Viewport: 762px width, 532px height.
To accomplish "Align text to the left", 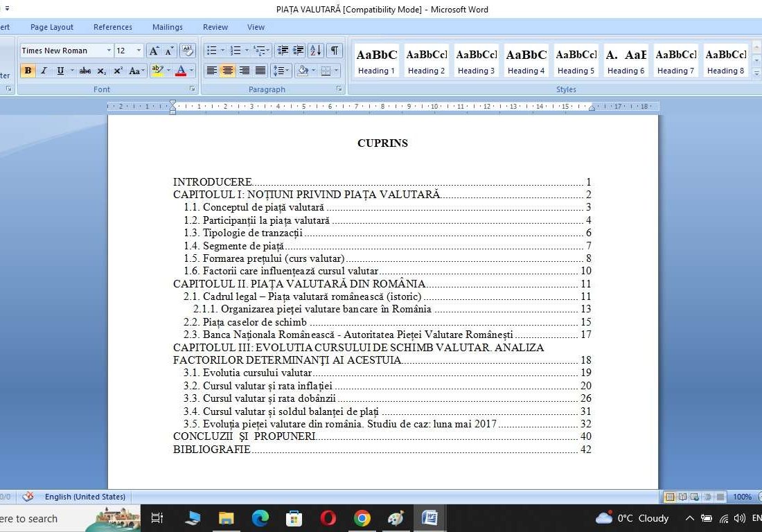I will (x=211, y=71).
